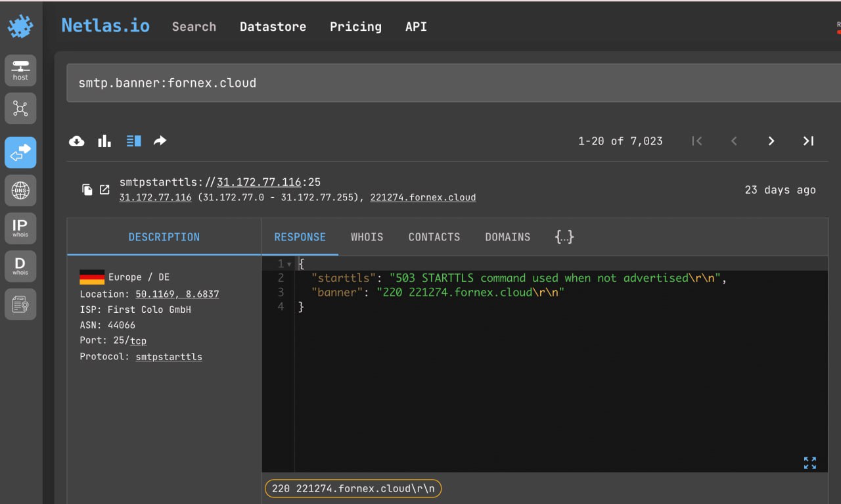
Task: Expand the response viewer to fullscreen
Action: tap(810, 463)
